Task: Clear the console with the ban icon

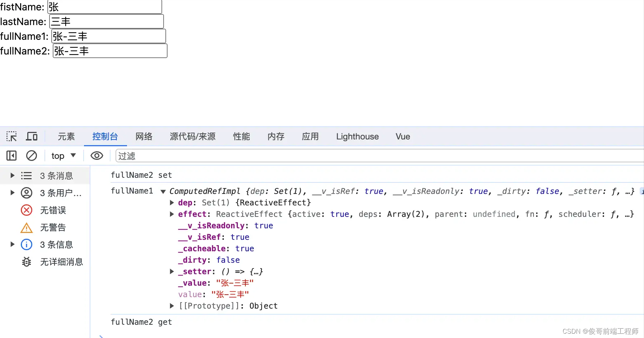Action: point(32,156)
